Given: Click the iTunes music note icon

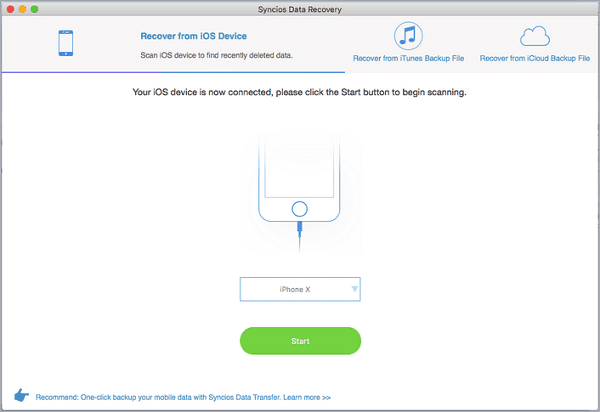Looking at the screenshot, I should pos(408,36).
